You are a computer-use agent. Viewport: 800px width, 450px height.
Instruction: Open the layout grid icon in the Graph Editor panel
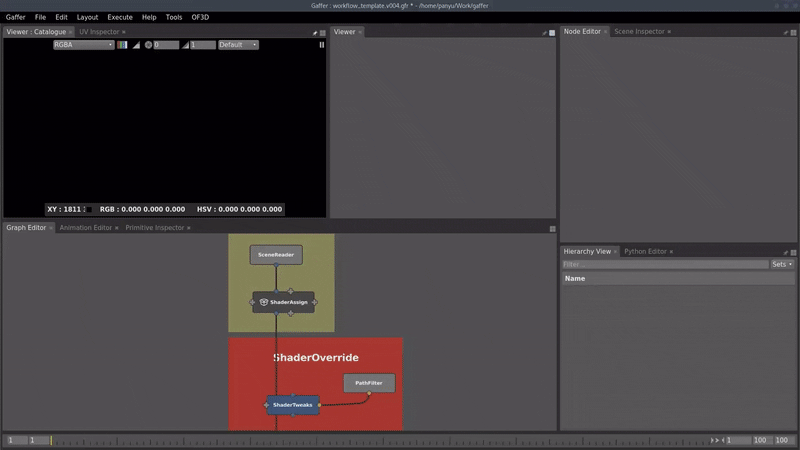(x=552, y=228)
